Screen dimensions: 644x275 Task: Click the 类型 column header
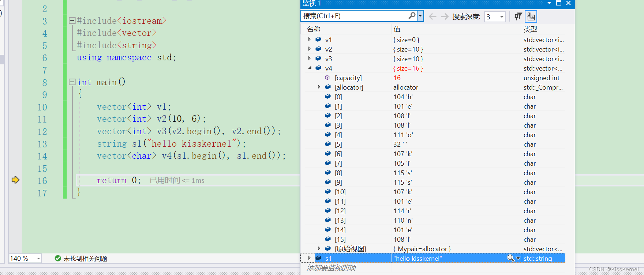(x=530, y=29)
